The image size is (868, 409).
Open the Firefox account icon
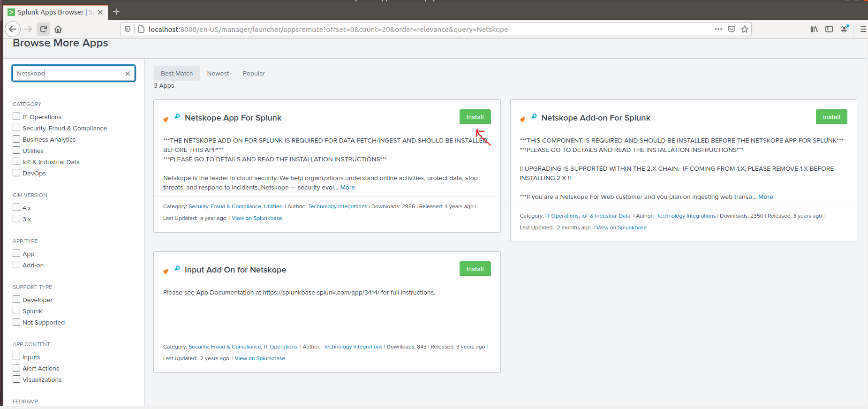[x=844, y=29]
